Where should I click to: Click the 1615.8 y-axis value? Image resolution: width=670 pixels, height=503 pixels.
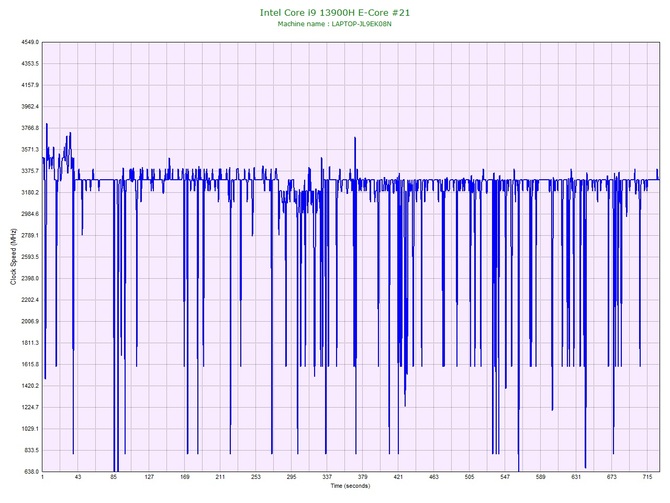30,365
